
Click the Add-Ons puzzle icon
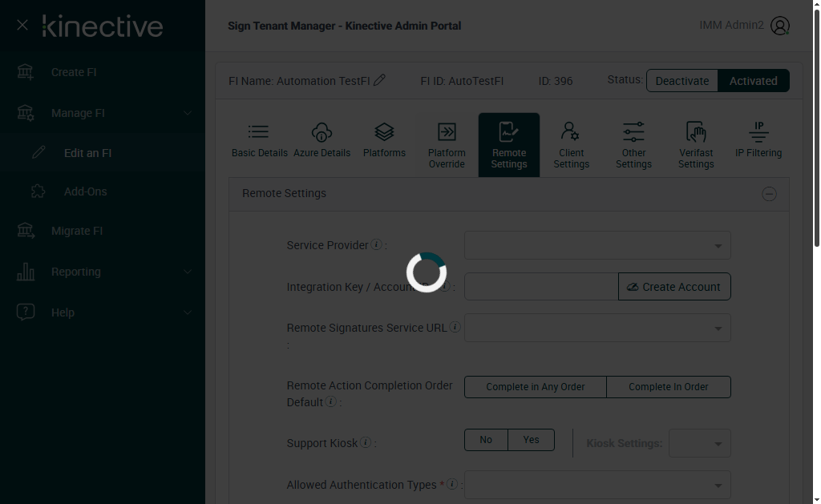(38, 192)
